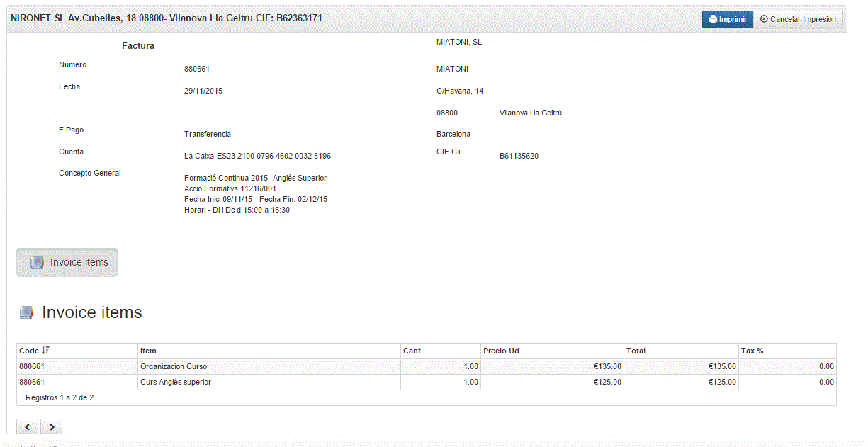Click the Formació Continua 2015 concept line
Image resolution: width=868 pixels, height=447 pixels.
255,179
